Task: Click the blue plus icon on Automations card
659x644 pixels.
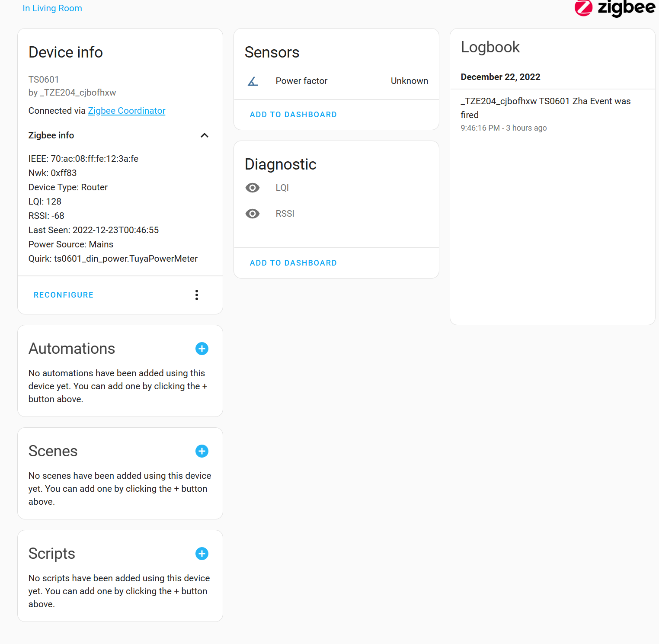Action: (202, 349)
